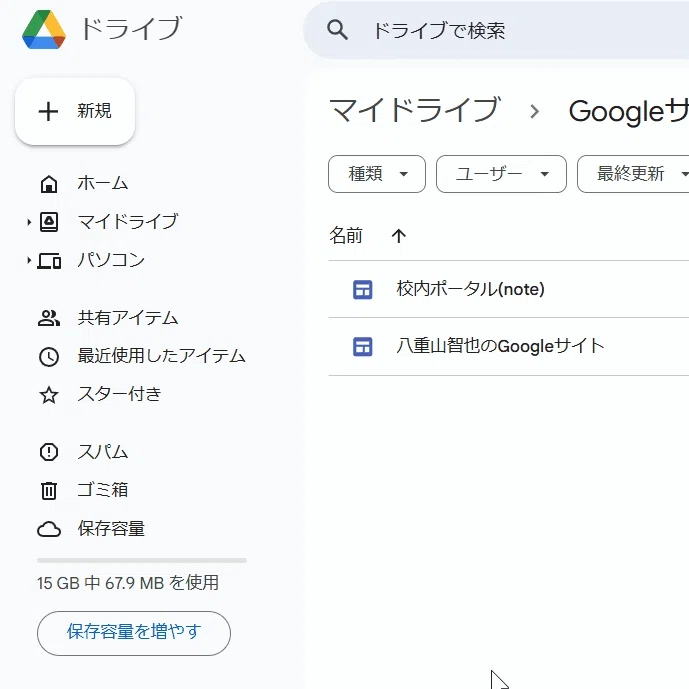This screenshot has height=689, width=689.
Task: Select the 校内ポータル(note) file
Action: 470,289
